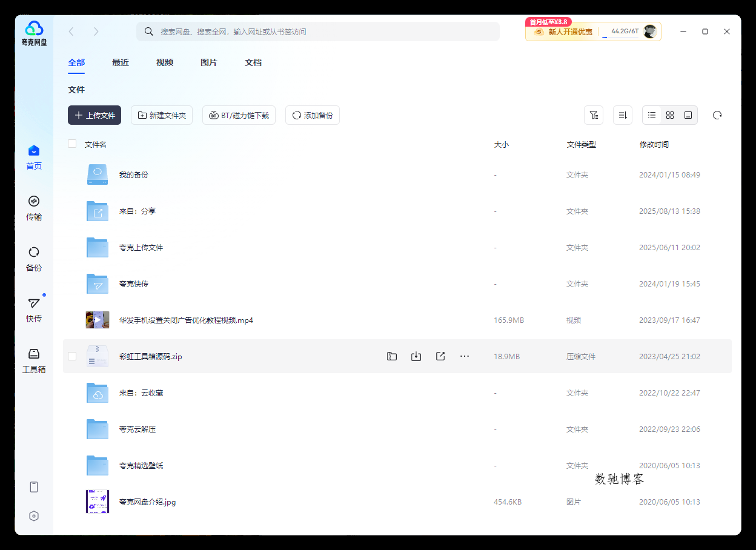This screenshot has width=756, height=550.
Task: Click the 彩虹工具箱源码.zip file icon
Action: (97, 356)
